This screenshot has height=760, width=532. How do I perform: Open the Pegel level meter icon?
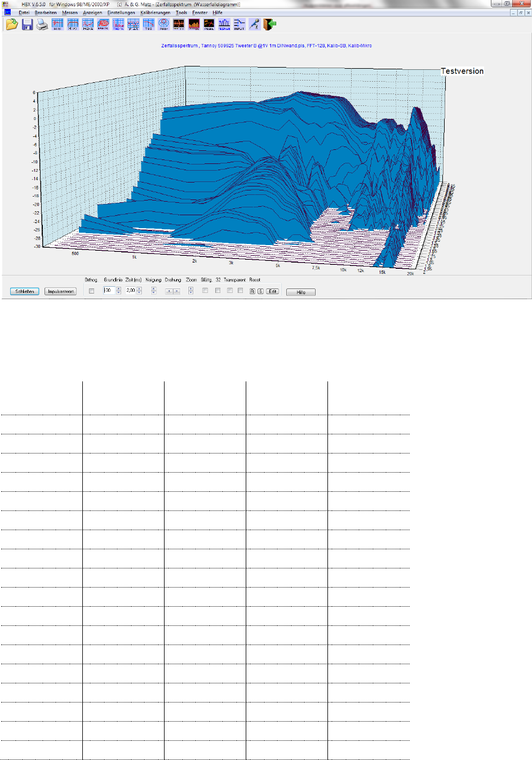click(209, 24)
